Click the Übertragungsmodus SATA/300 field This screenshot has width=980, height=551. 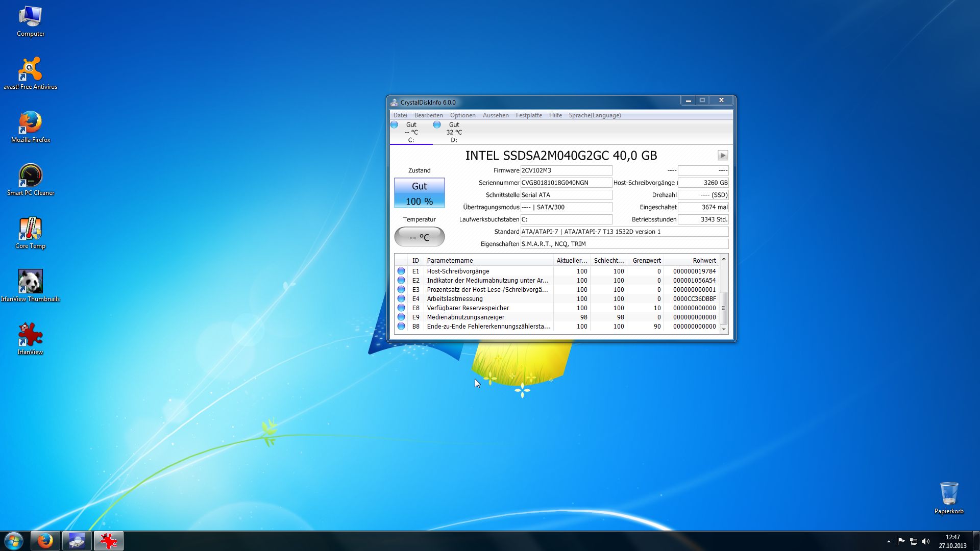click(x=566, y=207)
